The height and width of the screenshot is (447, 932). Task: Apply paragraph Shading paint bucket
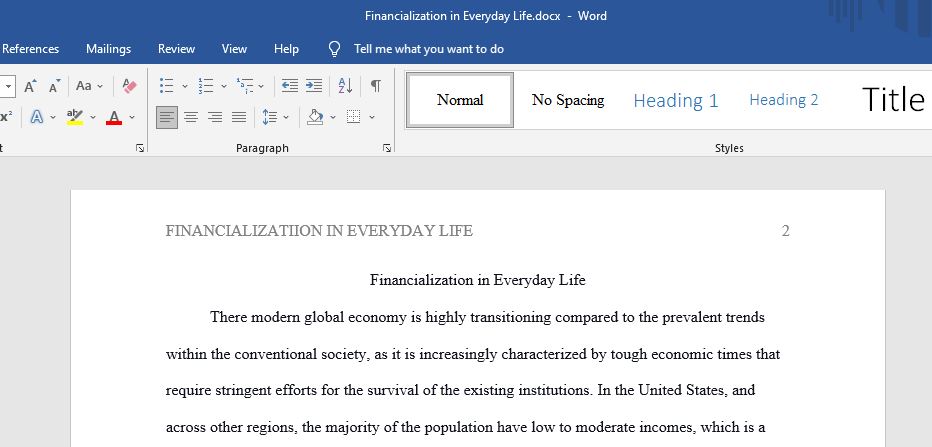[x=315, y=117]
